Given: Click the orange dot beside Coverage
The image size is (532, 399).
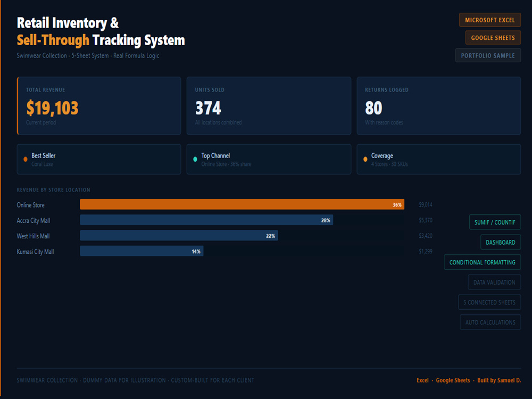Looking at the screenshot, I should click(365, 159).
